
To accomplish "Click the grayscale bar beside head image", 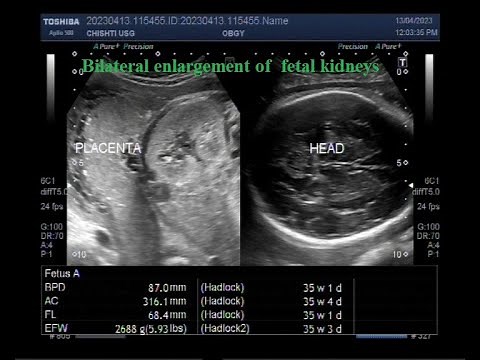I will (x=429, y=87).
